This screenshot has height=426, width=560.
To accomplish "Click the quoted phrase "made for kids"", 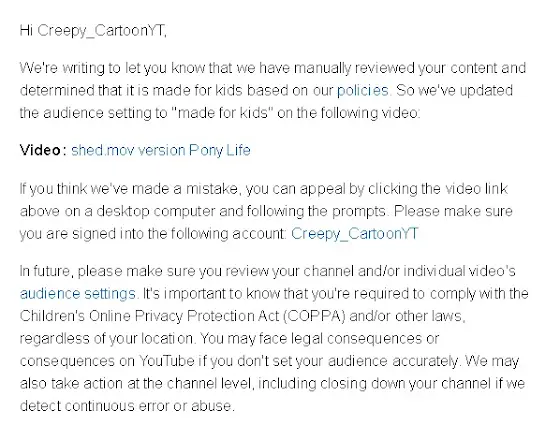I will pos(222,113).
